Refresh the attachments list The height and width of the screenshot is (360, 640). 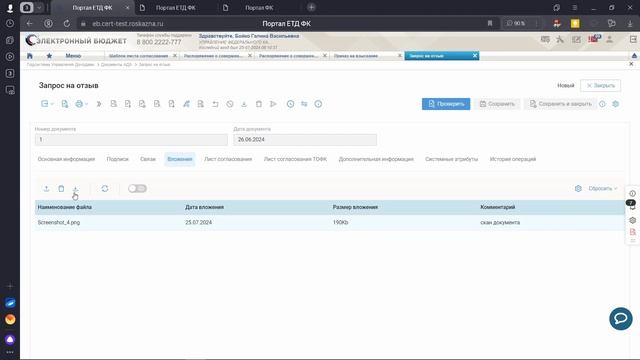105,189
